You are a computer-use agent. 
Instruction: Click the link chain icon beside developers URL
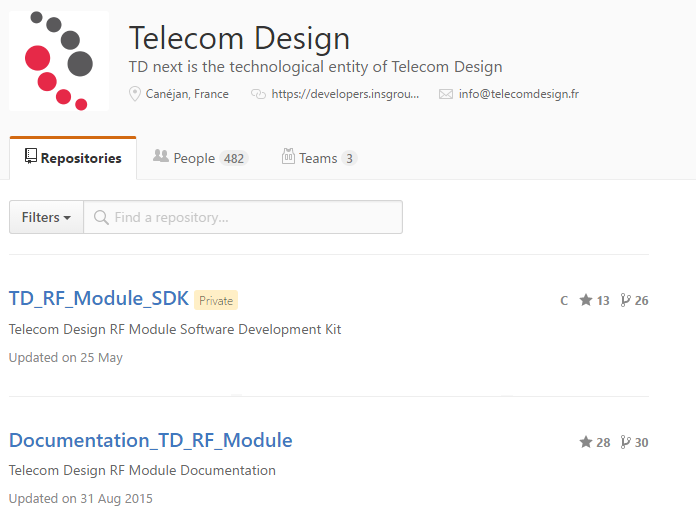pyautogui.click(x=258, y=94)
